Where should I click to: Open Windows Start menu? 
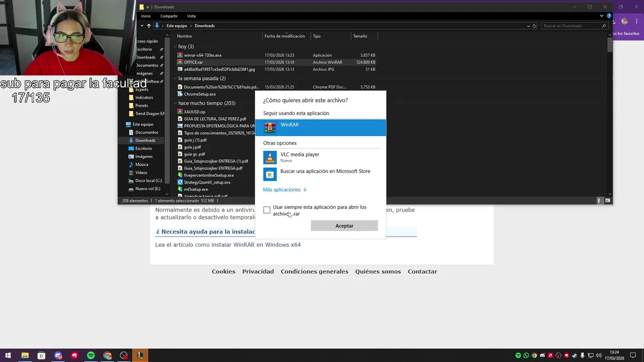coord(8,355)
